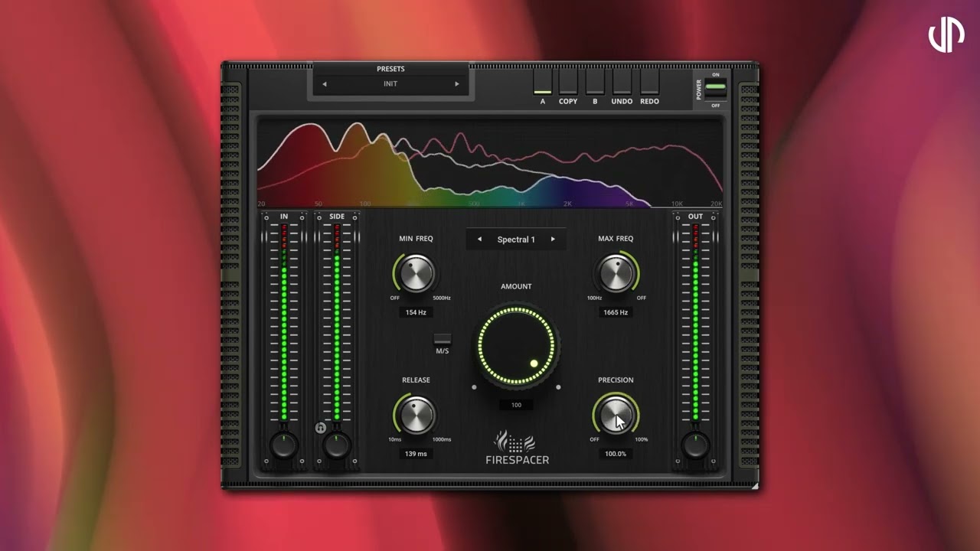Image resolution: width=980 pixels, height=551 pixels.
Task: Click the 100.0% precision value field
Action: click(x=616, y=454)
